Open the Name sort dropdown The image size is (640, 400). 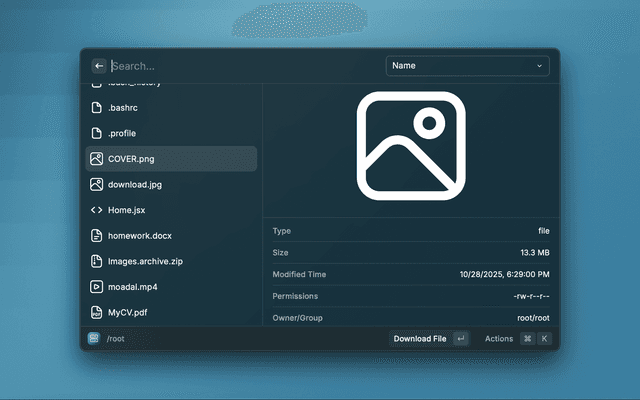click(467, 66)
